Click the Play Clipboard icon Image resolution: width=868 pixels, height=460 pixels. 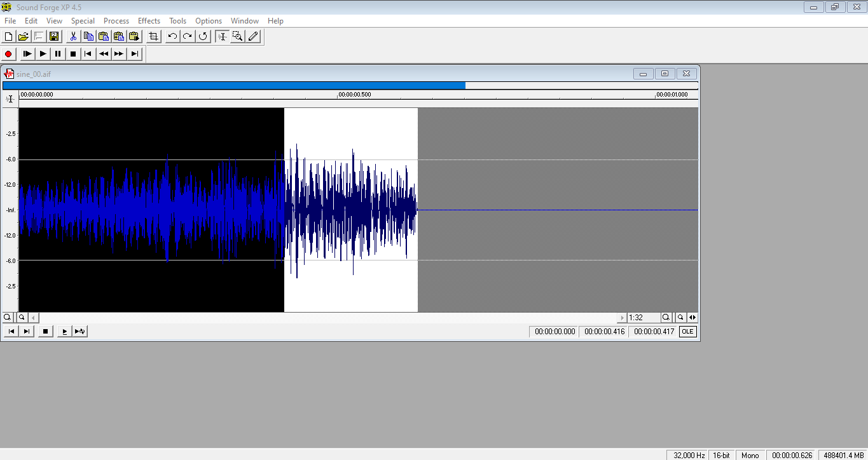(x=134, y=36)
